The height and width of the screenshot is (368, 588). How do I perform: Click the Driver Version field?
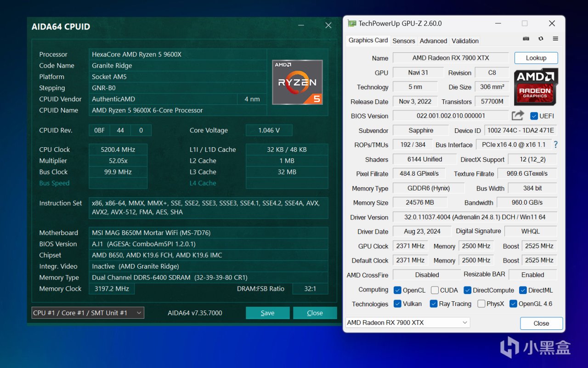[x=475, y=217]
